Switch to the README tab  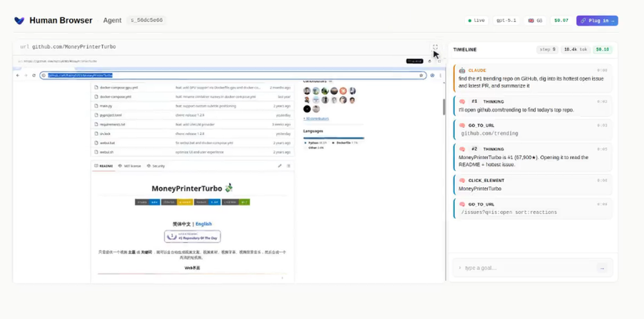(104, 166)
